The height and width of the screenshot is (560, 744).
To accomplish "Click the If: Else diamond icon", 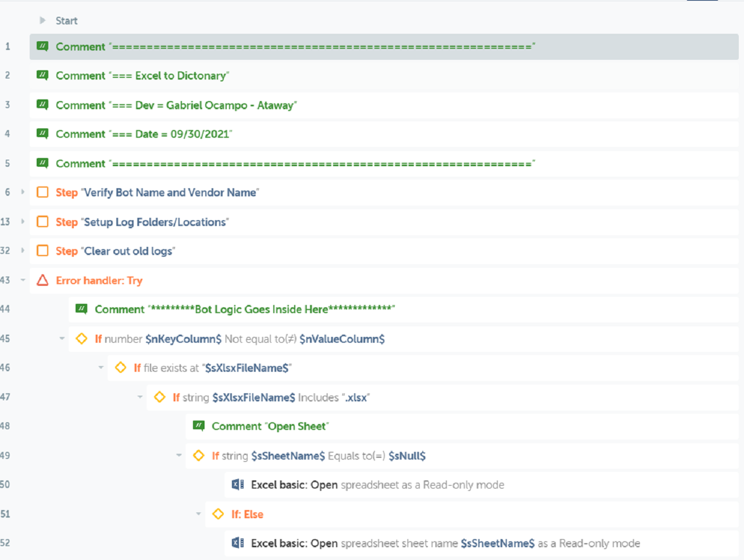I will [x=218, y=514].
